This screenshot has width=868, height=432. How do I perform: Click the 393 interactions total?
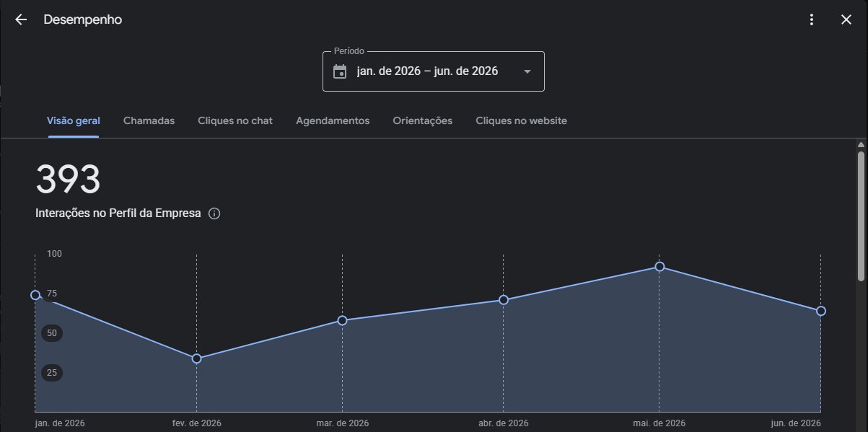pos(68,179)
